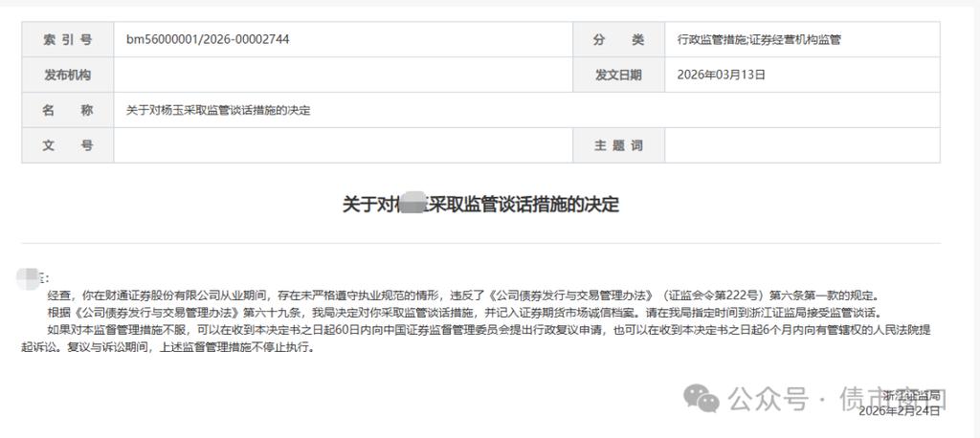Click the 分类 label cell
Image resolution: width=980 pixels, height=438 pixels.
coord(619,39)
